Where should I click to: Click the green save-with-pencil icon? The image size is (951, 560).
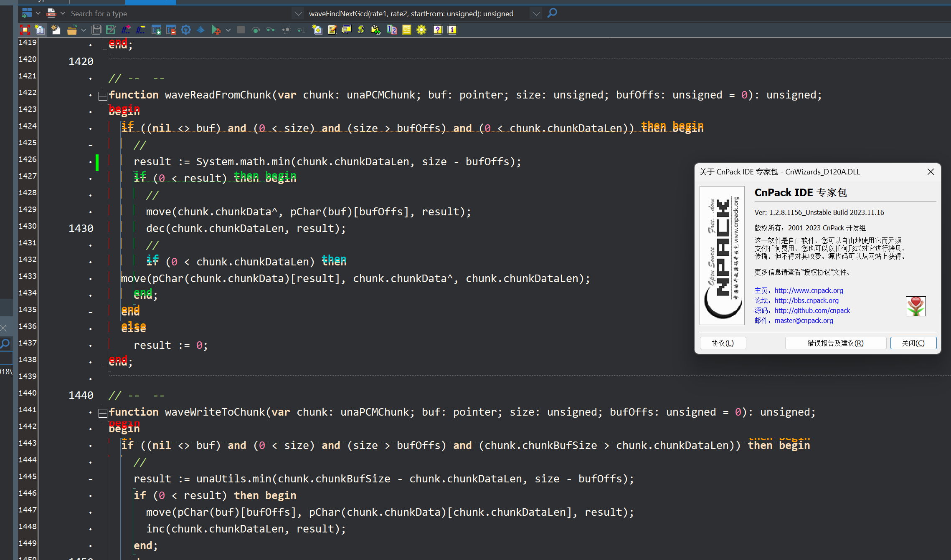(x=111, y=30)
